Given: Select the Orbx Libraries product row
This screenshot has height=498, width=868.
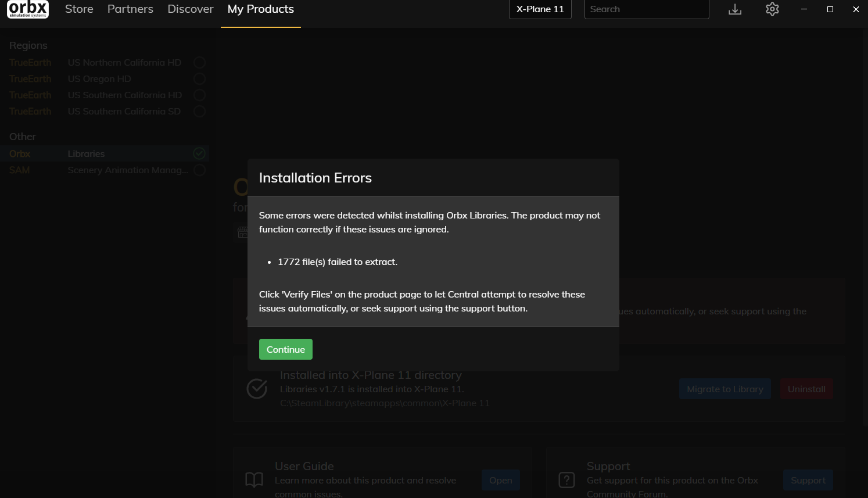Looking at the screenshot, I should [x=105, y=153].
